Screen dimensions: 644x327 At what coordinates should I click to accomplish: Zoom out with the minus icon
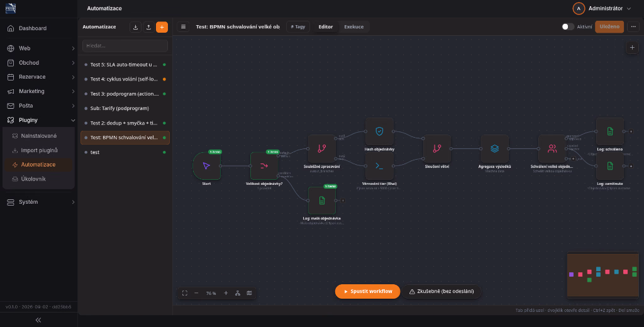[196, 293]
